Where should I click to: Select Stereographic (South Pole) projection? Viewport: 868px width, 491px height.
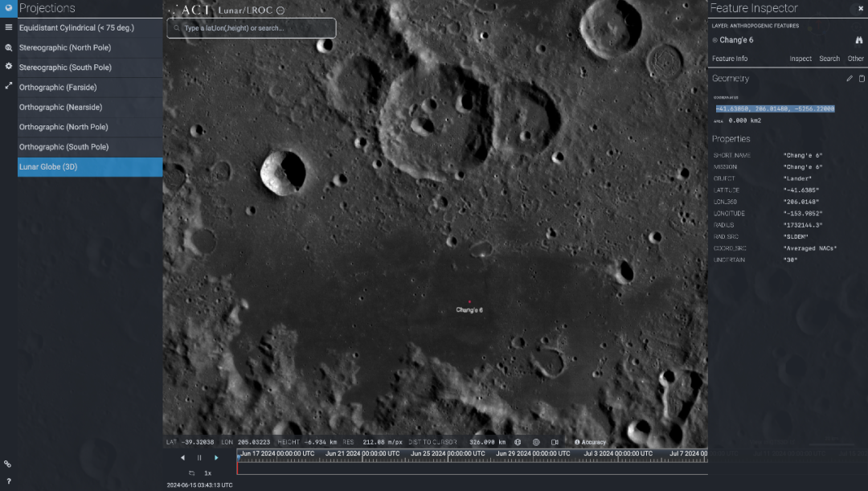[x=90, y=68]
